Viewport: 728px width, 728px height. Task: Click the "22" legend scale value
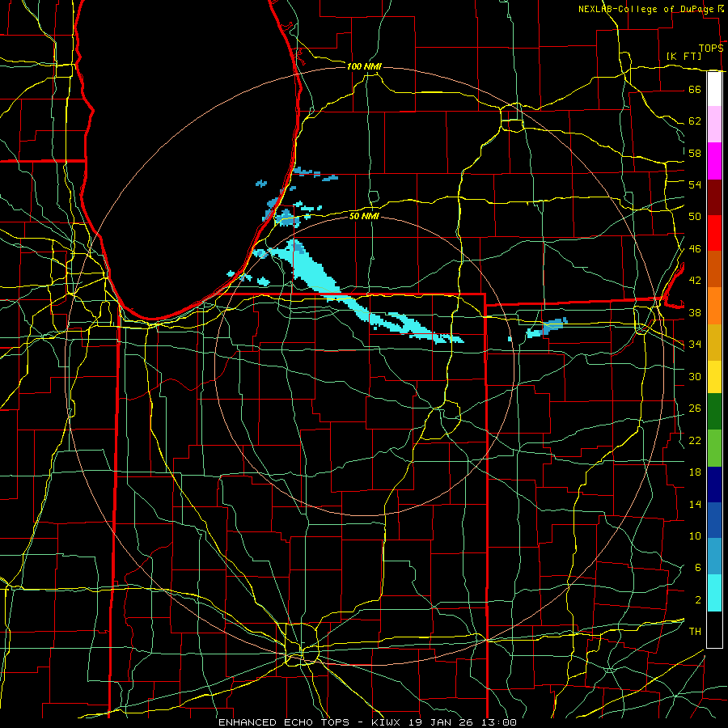pyautogui.click(x=695, y=440)
